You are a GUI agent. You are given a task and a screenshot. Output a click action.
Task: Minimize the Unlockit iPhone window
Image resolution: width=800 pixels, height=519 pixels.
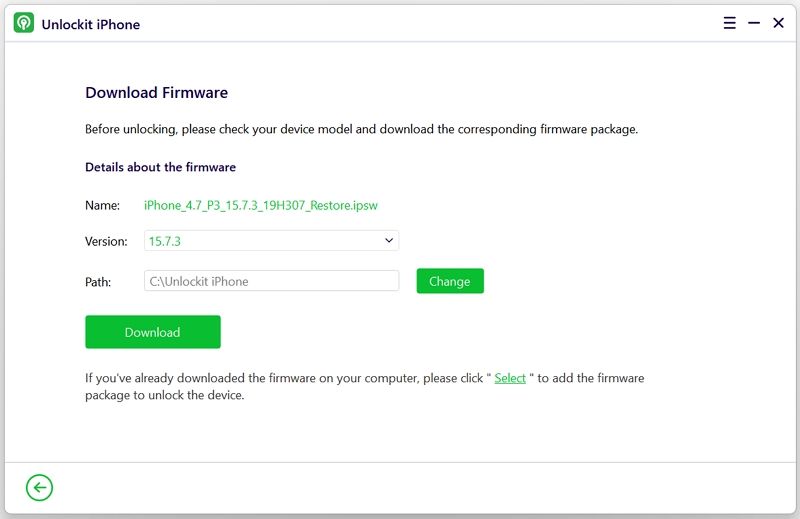[754, 23]
